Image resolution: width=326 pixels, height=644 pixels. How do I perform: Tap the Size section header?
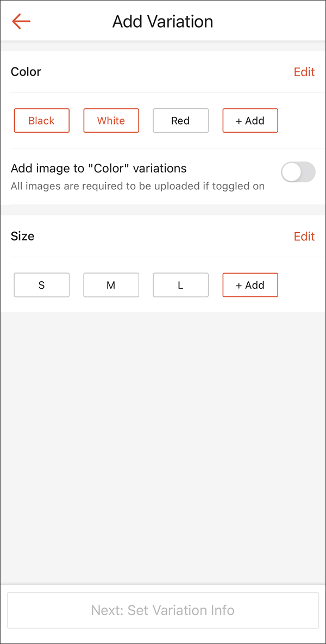pyautogui.click(x=22, y=236)
